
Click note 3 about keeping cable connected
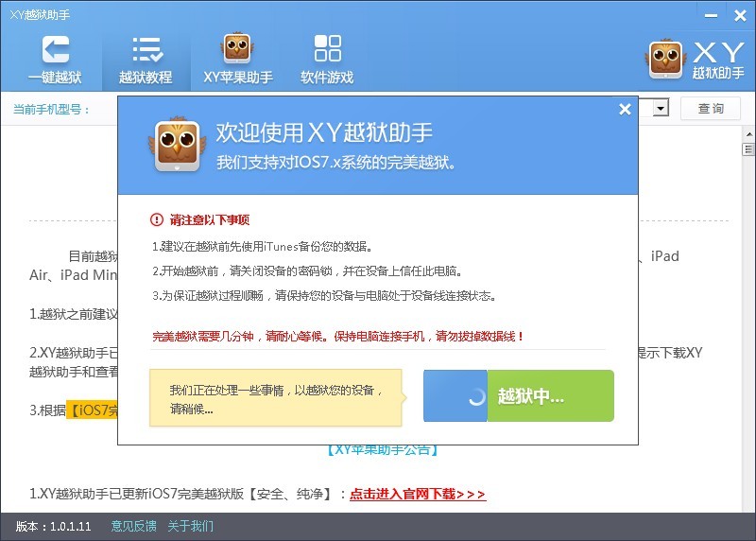pos(324,295)
